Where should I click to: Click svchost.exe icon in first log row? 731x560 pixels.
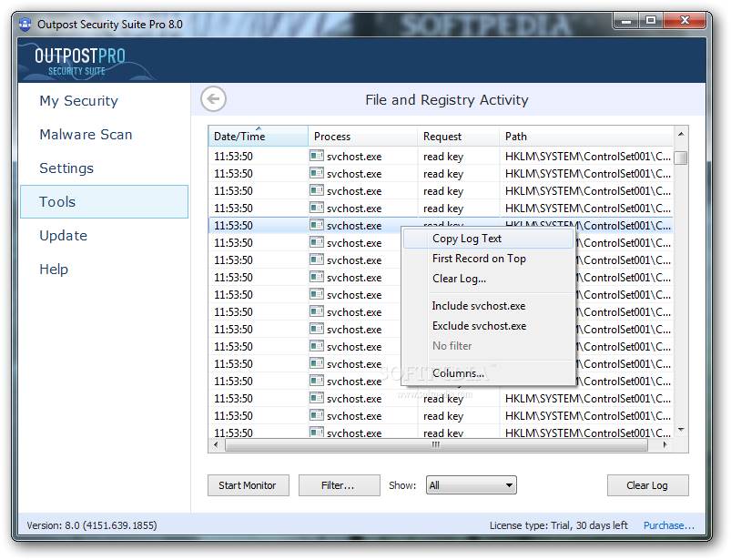pos(317,156)
